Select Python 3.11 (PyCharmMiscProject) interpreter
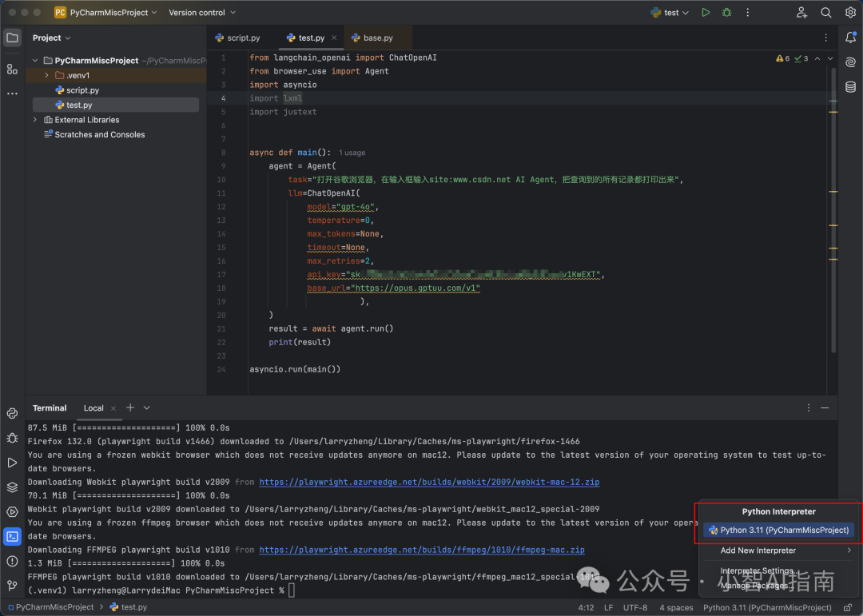 pyautogui.click(x=779, y=530)
